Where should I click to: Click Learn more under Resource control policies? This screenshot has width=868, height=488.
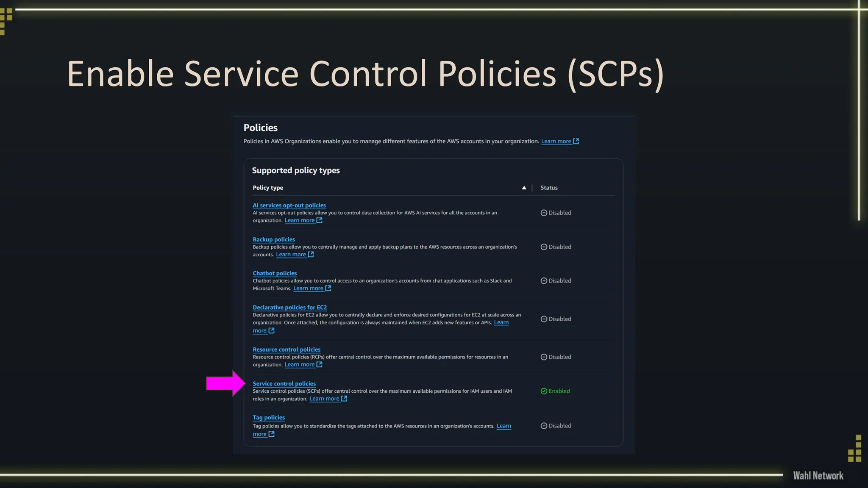tap(300, 365)
